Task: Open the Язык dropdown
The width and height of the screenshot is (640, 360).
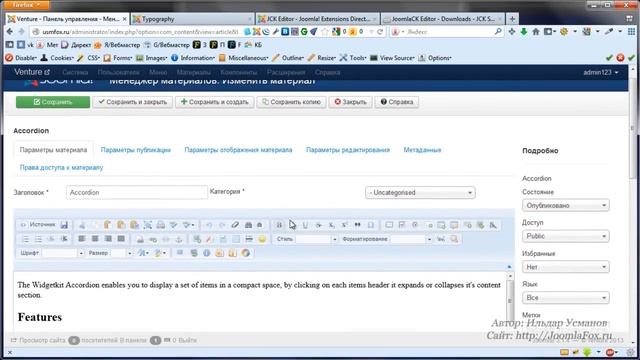Action: pos(565,298)
